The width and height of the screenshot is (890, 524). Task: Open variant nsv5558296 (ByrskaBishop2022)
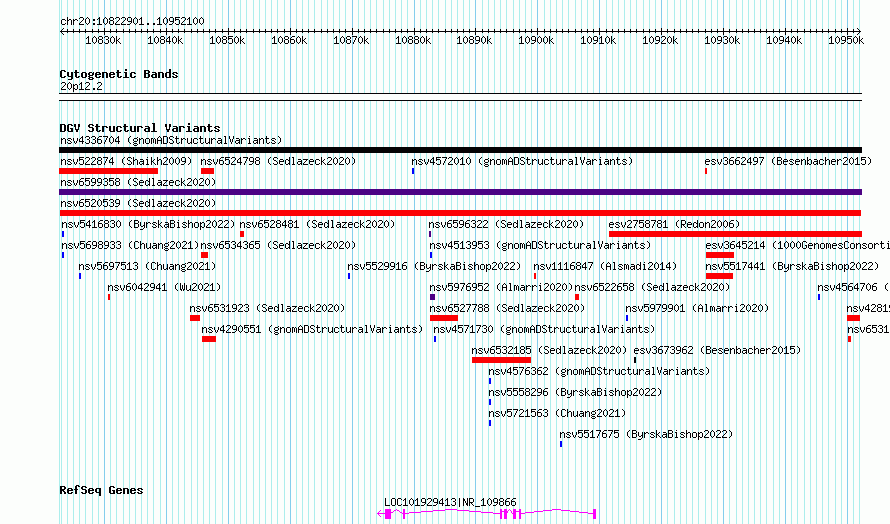point(576,392)
